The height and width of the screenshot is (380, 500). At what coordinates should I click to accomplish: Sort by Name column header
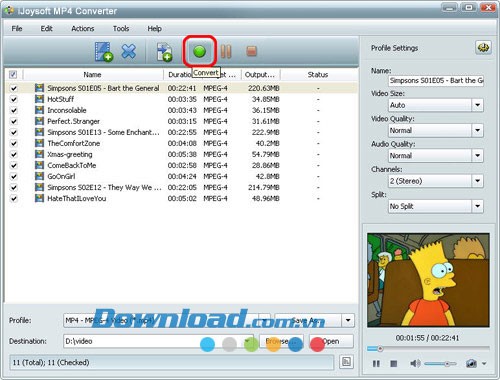pyautogui.click(x=92, y=74)
